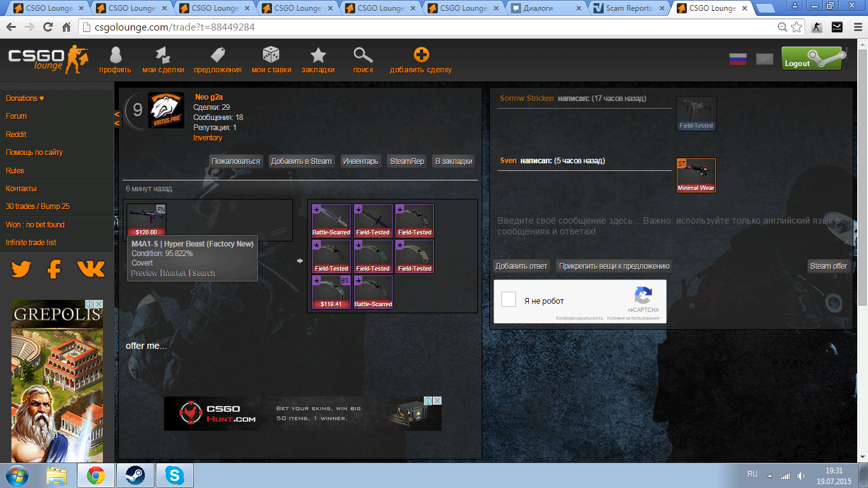Image resolution: width=868 pixels, height=488 pixels.
Task: Click the SteamRep button
Action: click(407, 161)
